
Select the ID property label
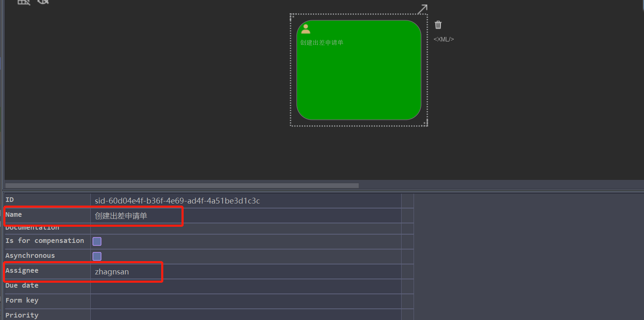10,200
